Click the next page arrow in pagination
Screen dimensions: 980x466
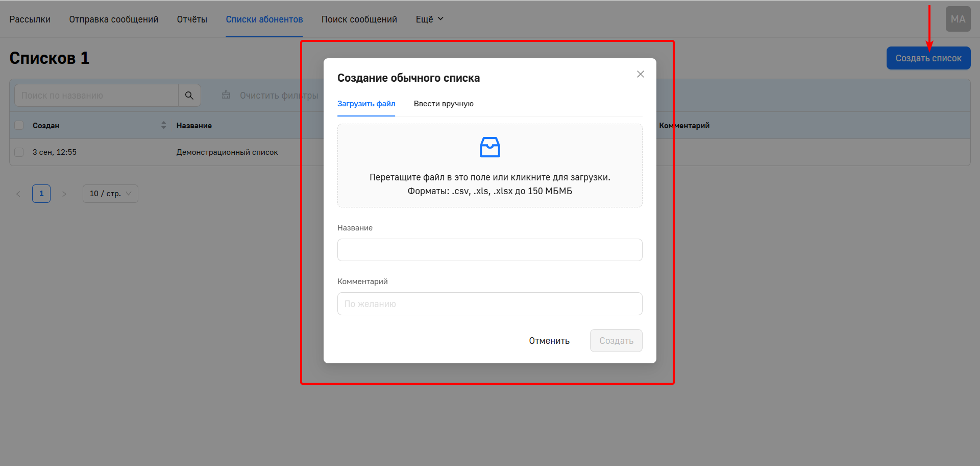tap(64, 193)
